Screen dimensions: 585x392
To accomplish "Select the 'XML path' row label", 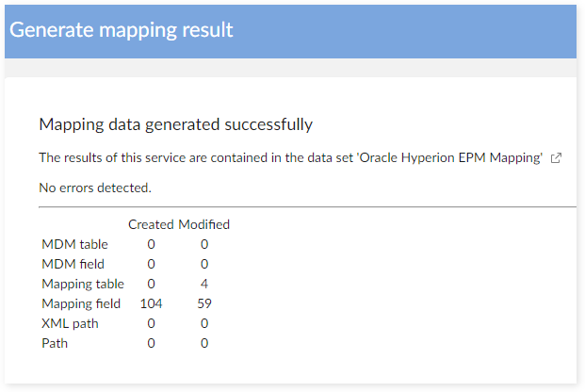I will point(70,323).
